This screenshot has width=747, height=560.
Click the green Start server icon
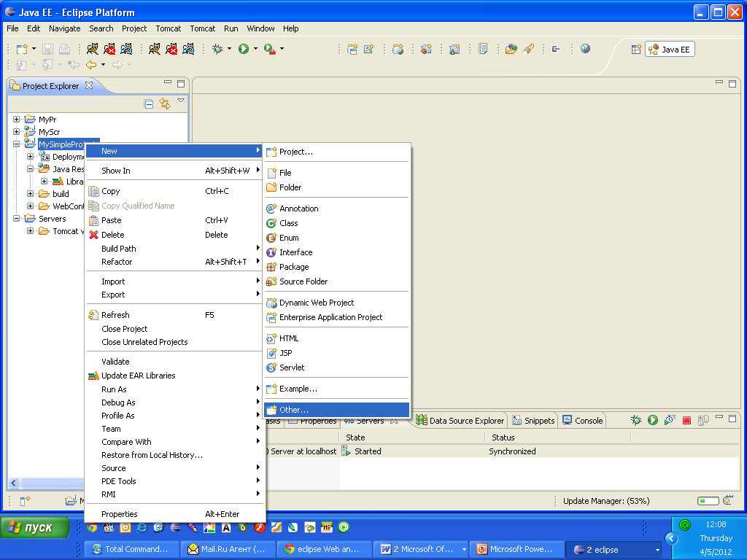coord(653,420)
